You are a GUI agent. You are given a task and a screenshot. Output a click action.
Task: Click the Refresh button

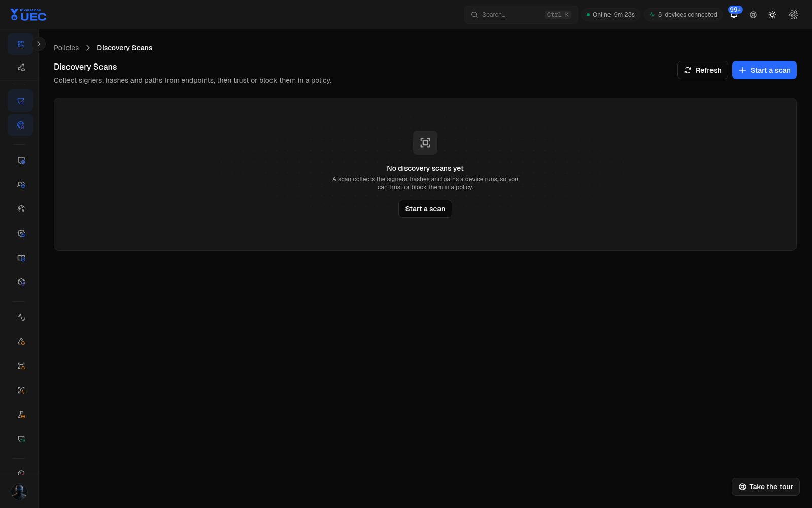pyautogui.click(x=702, y=70)
